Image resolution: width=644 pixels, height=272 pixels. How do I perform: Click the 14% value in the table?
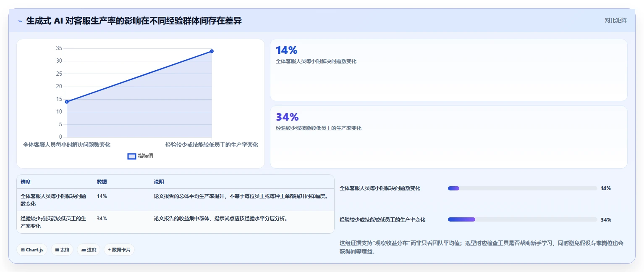102,196
